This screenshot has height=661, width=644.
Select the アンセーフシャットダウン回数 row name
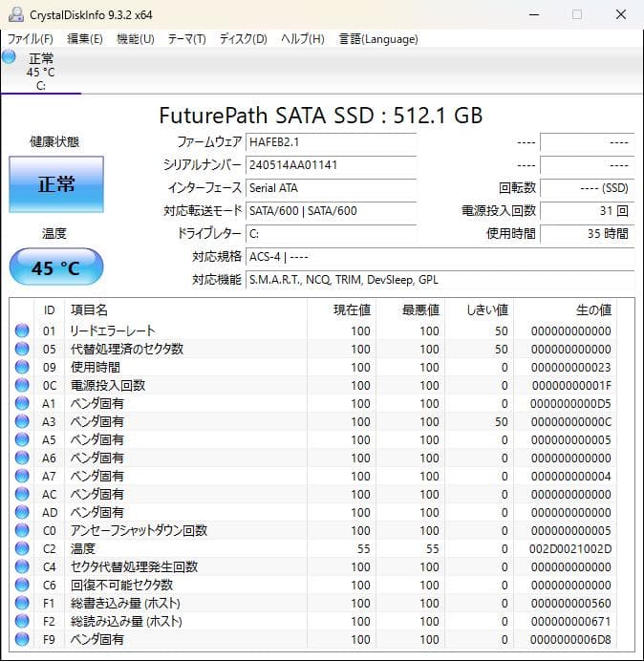tap(139, 530)
